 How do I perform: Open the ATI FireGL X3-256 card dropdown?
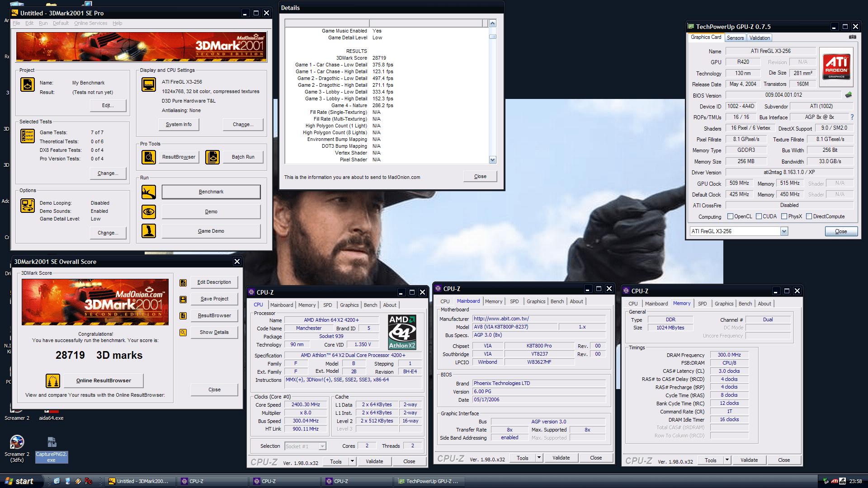point(784,231)
